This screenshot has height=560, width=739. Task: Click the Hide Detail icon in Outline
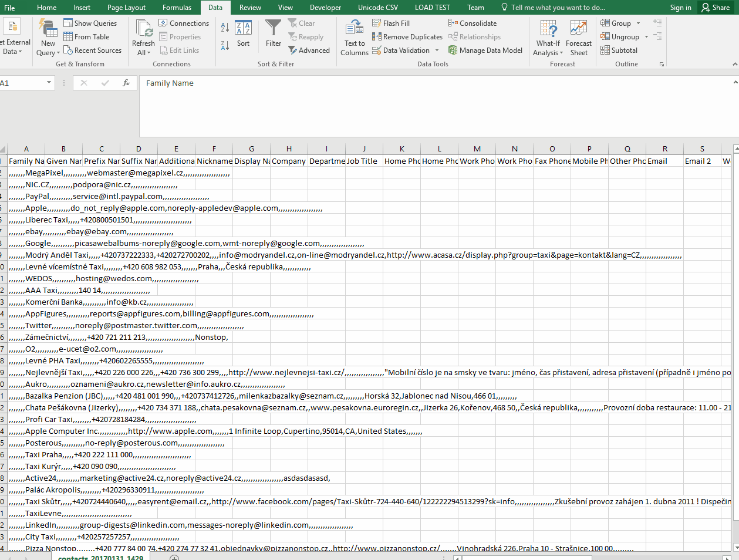(657, 36)
